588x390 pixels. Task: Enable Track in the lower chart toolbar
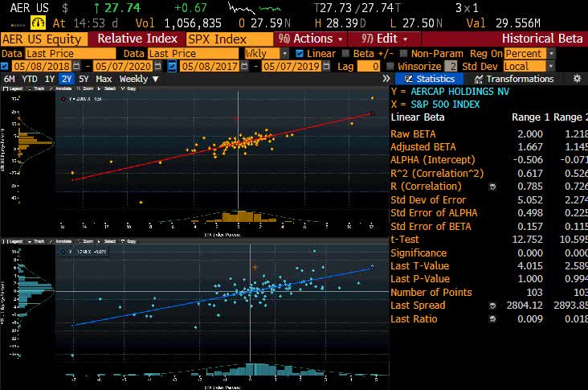point(37,241)
